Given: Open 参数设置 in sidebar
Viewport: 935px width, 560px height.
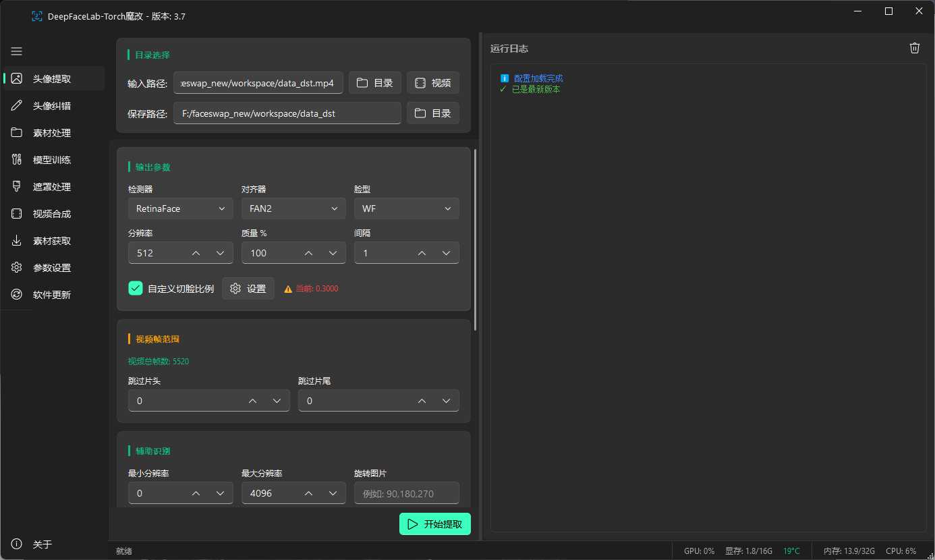Looking at the screenshot, I should (52, 268).
